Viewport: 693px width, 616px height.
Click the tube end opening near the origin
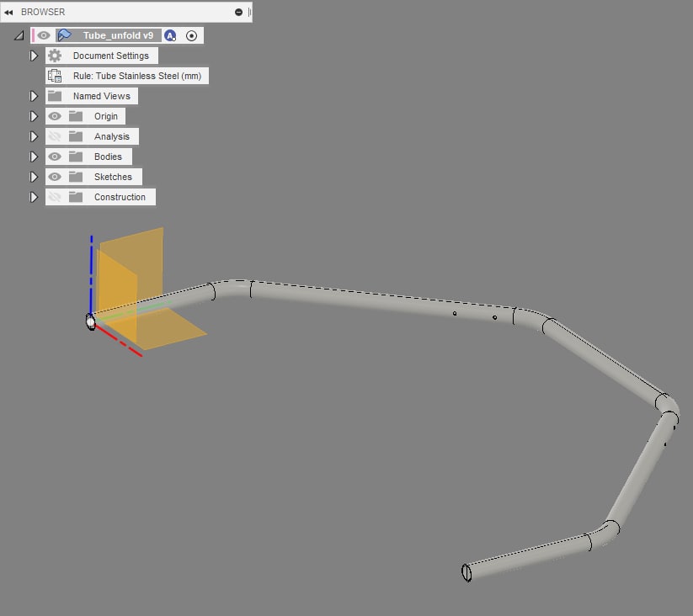coord(91,321)
